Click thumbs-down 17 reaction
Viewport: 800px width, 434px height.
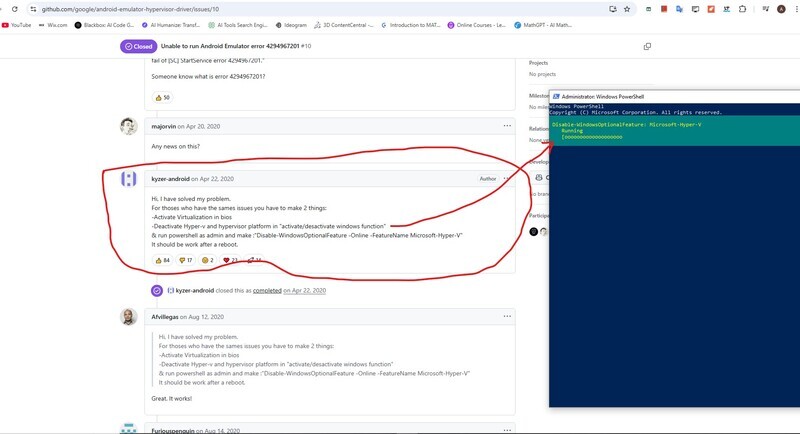[x=185, y=260]
